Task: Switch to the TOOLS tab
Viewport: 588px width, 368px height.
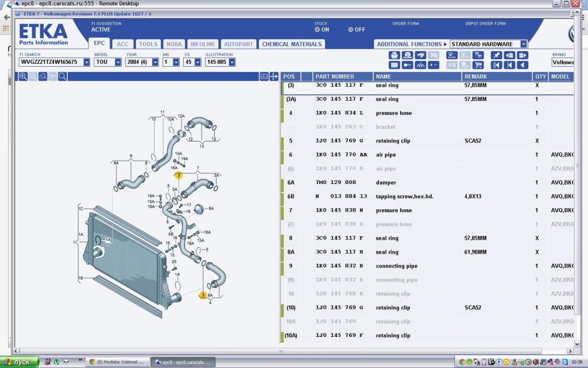Action: pos(148,44)
